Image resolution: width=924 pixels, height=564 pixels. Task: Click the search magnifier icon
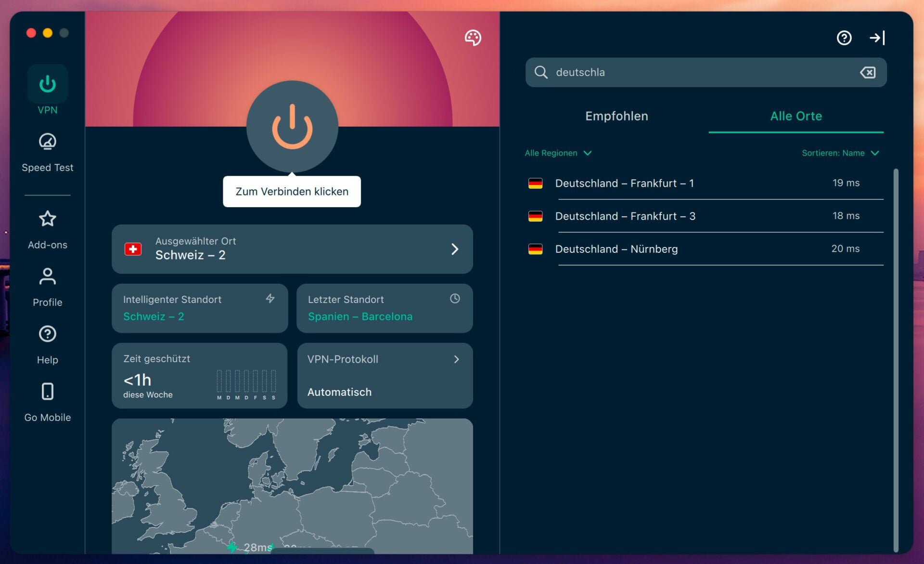click(x=541, y=72)
